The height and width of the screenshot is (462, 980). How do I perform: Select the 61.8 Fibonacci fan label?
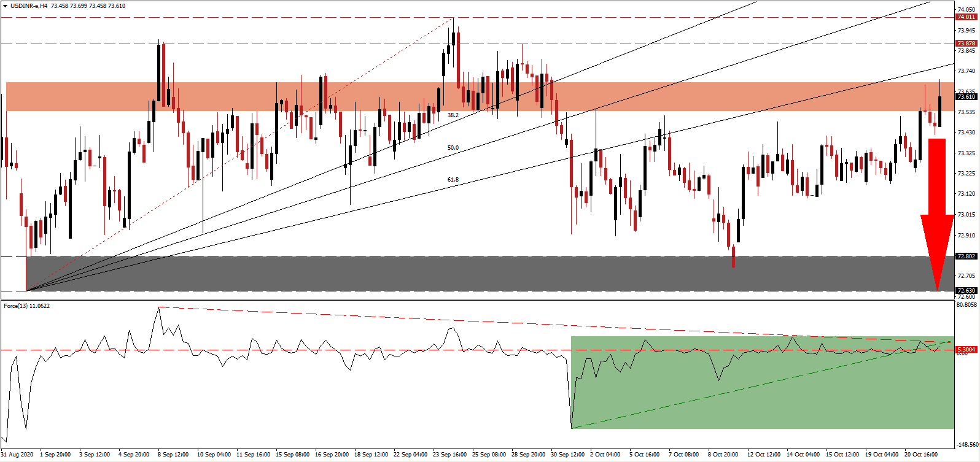[x=453, y=180]
